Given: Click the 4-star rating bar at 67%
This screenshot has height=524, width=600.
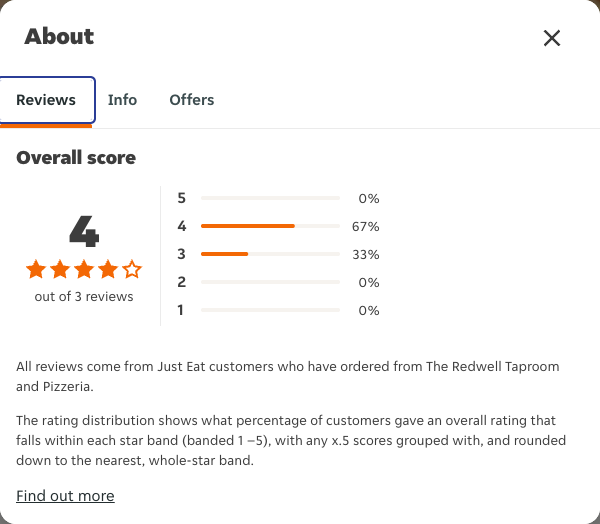Looking at the screenshot, I should click(270, 226).
